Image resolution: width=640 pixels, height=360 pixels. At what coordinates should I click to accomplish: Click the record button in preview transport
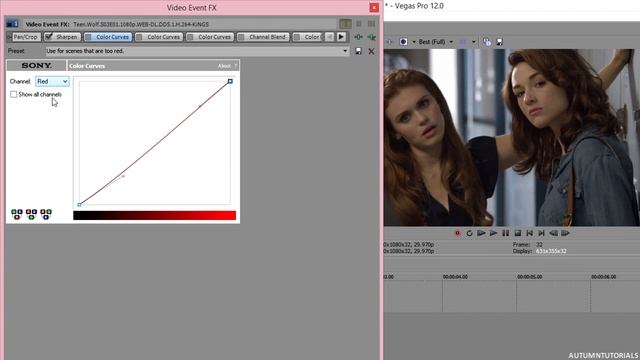(x=457, y=233)
